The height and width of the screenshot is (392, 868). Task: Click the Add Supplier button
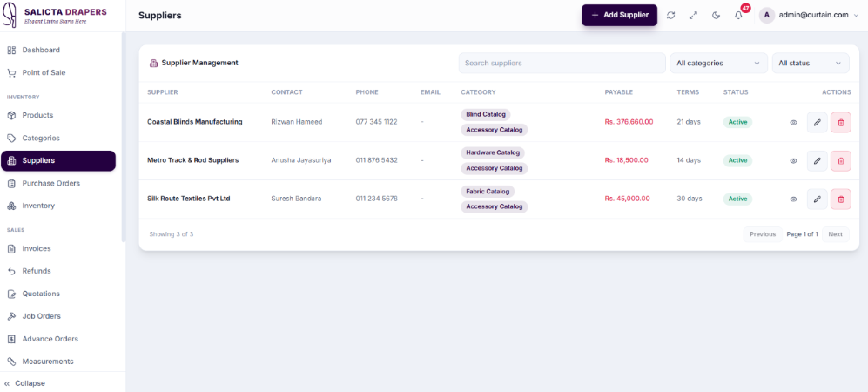point(620,15)
